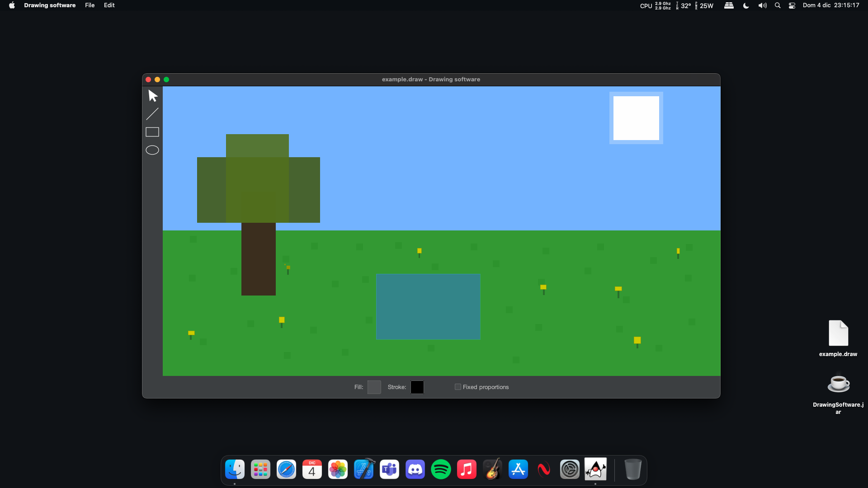Launch Safari from the Dock
The height and width of the screenshot is (488, 868).
[287, 469]
